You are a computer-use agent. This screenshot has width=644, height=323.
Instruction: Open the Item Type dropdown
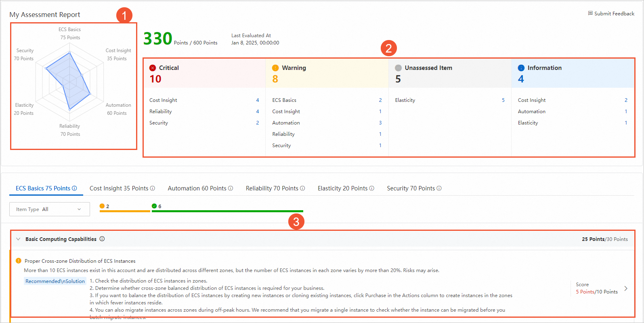tap(50, 209)
